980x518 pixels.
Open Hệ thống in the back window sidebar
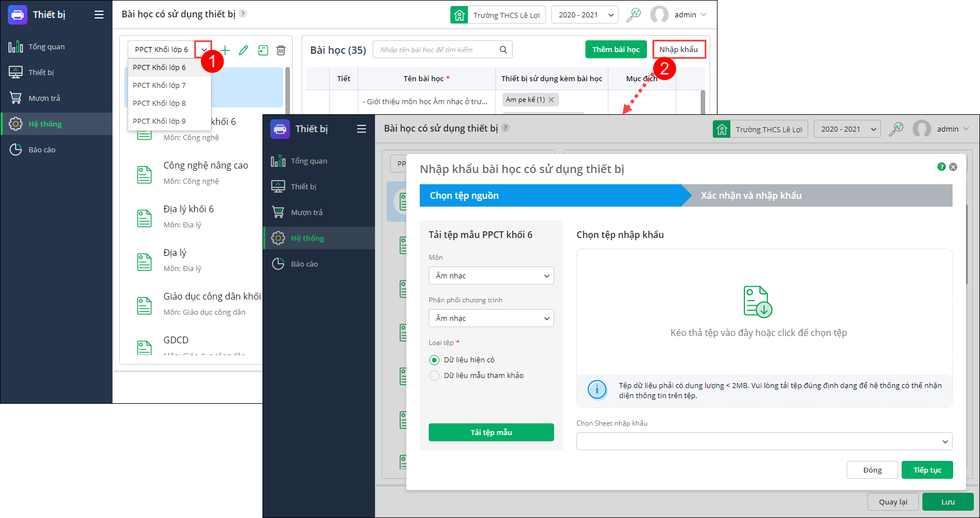(57, 124)
